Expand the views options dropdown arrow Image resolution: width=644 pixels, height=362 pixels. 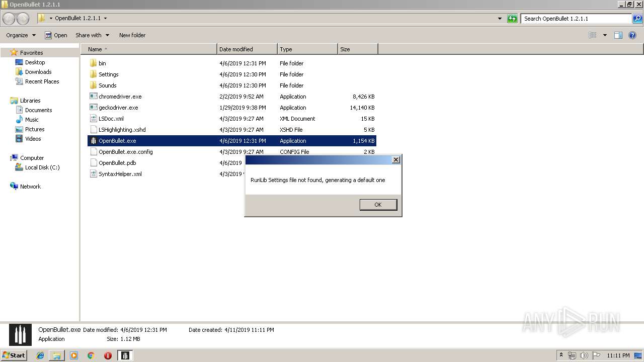point(605,35)
